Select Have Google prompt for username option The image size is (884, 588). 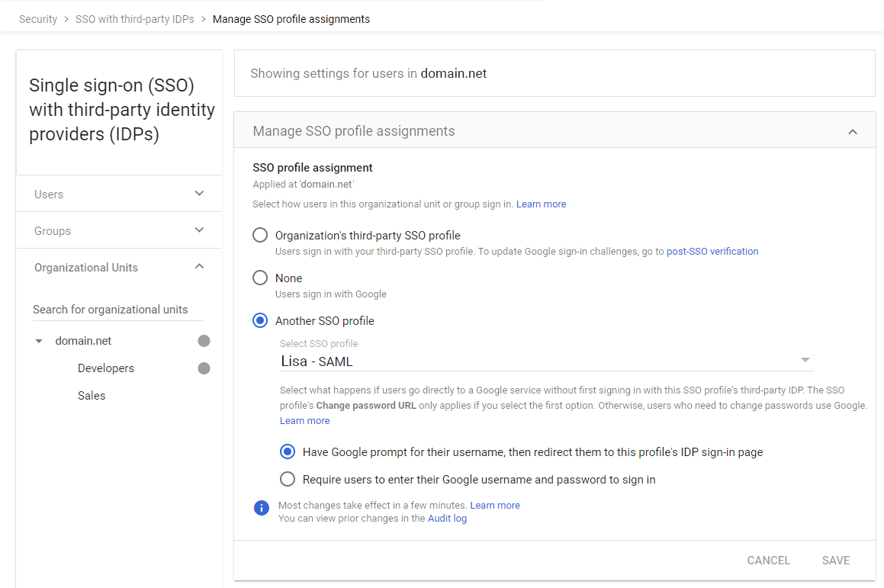288,451
